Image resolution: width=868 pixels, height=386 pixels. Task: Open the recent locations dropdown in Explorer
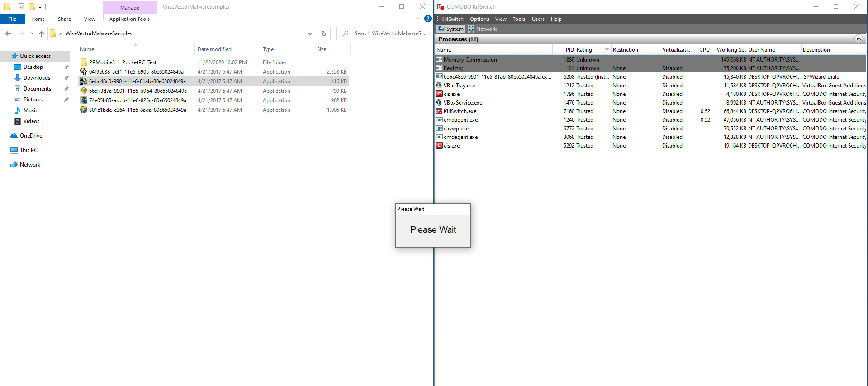coord(32,33)
